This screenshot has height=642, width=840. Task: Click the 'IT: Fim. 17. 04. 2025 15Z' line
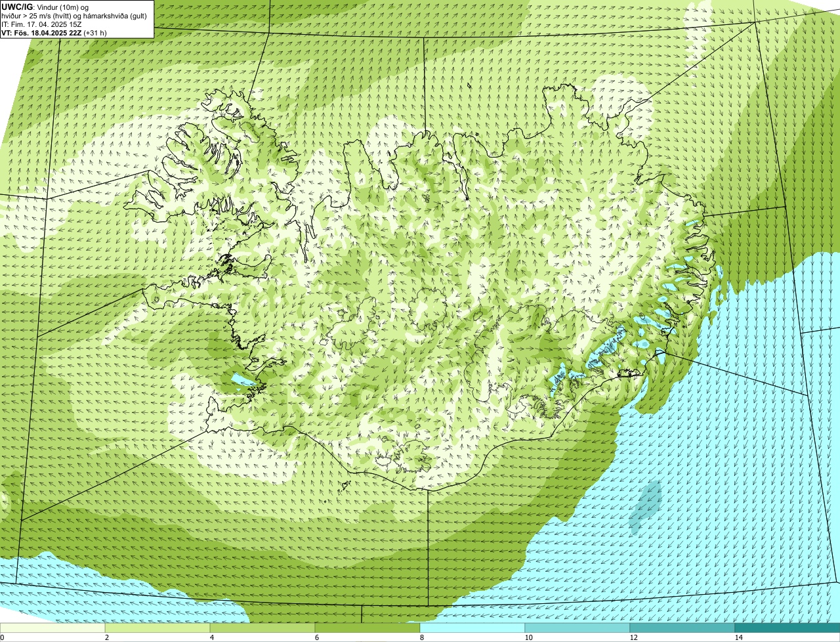point(42,24)
